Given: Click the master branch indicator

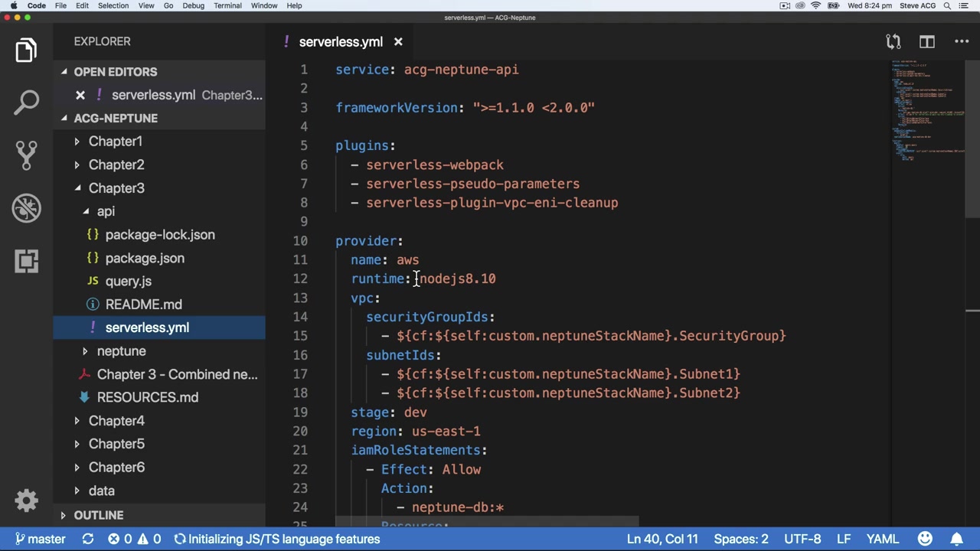Looking at the screenshot, I should (40, 539).
